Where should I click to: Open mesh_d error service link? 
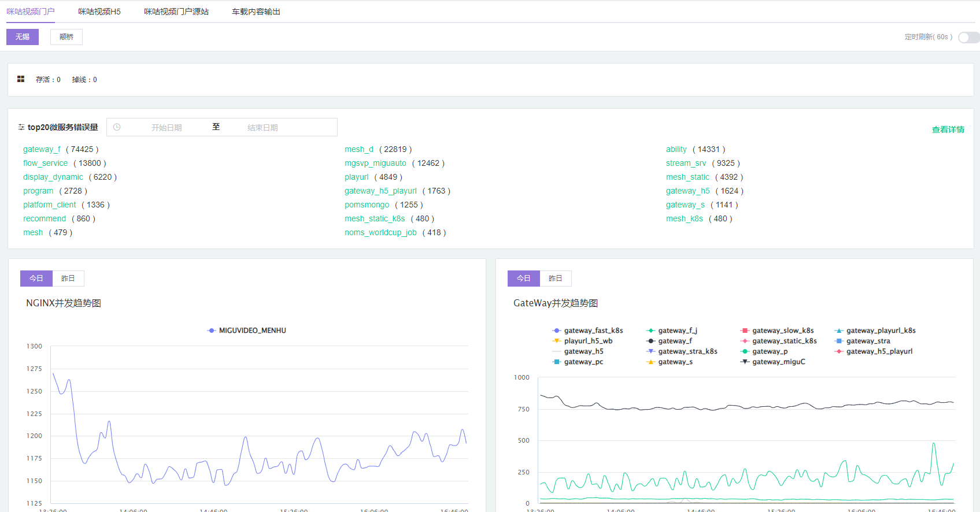pos(359,149)
